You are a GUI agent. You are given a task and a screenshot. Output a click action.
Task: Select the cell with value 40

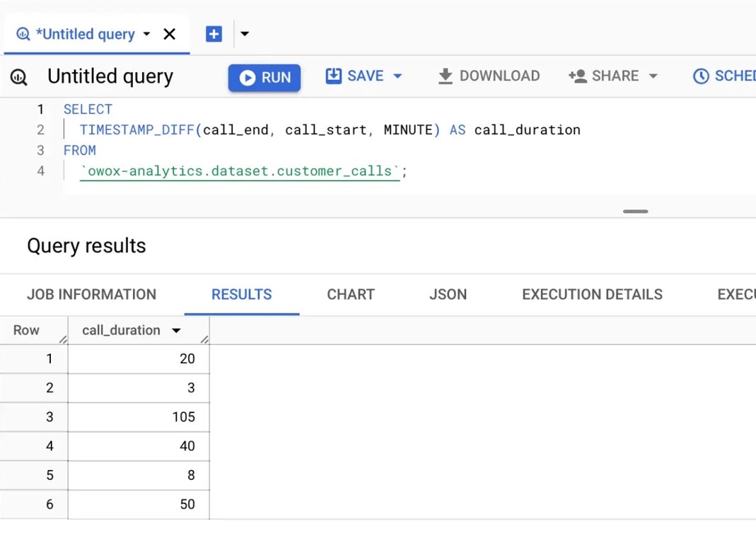tap(139, 446)
